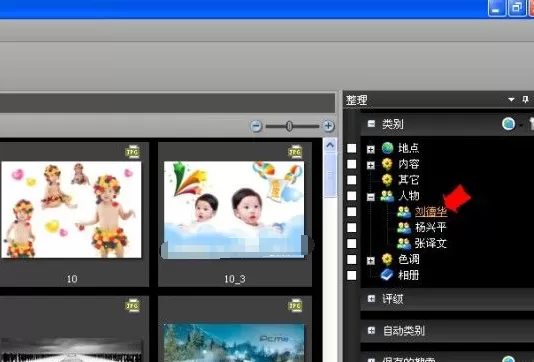This screenshot has height=362, width=534.
Task: Move the thumbnail zoom slider handle
Action: coord(289,126)
